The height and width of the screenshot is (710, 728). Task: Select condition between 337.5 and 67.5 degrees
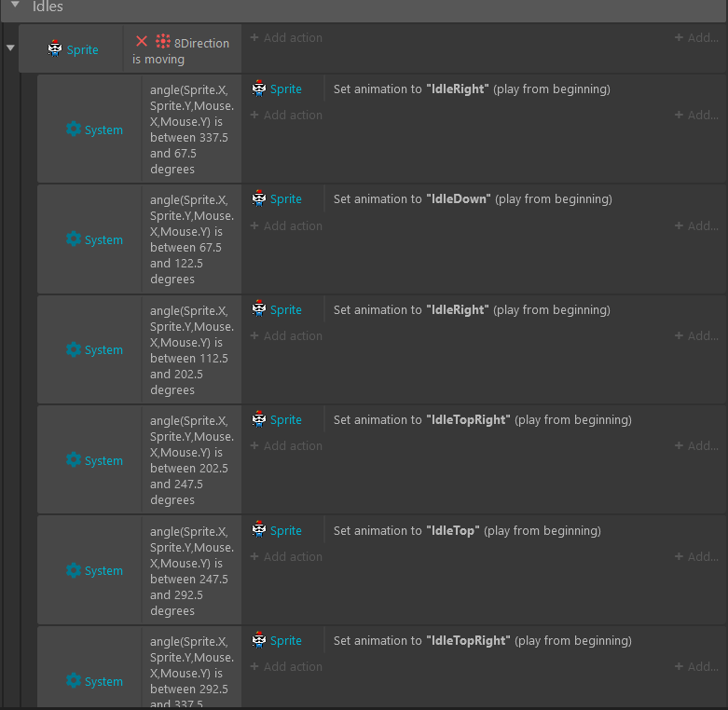[x=191, y=129]
